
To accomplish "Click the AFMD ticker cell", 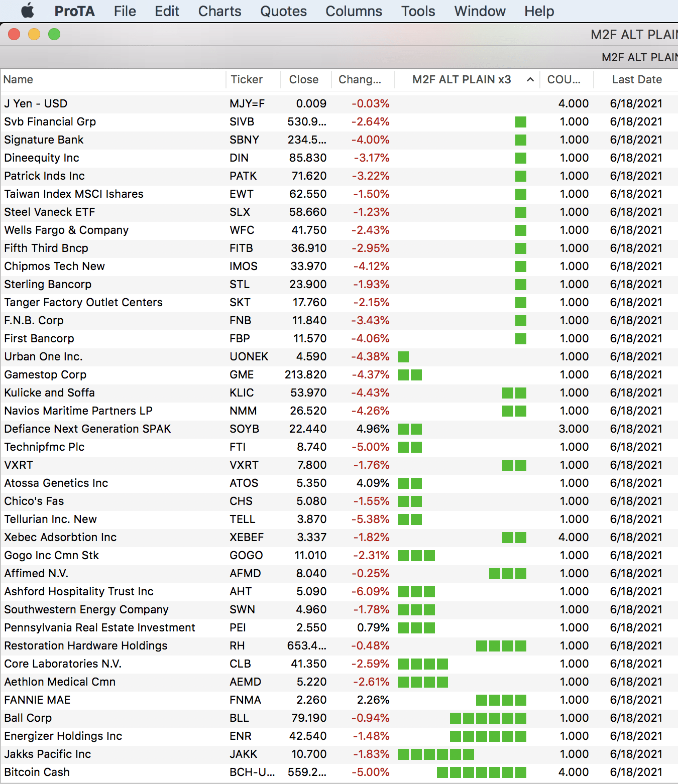I will (x=245, y=573).
